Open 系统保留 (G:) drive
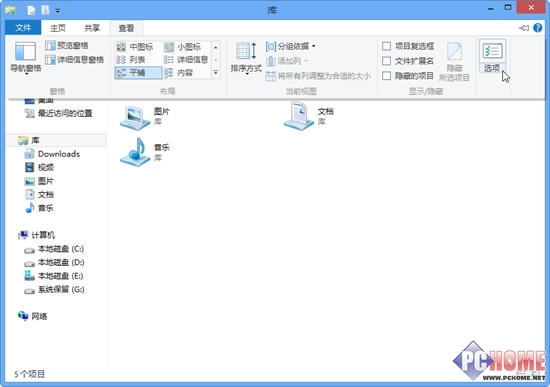Viewport: 550px width, 387px height. pos(54,290)
